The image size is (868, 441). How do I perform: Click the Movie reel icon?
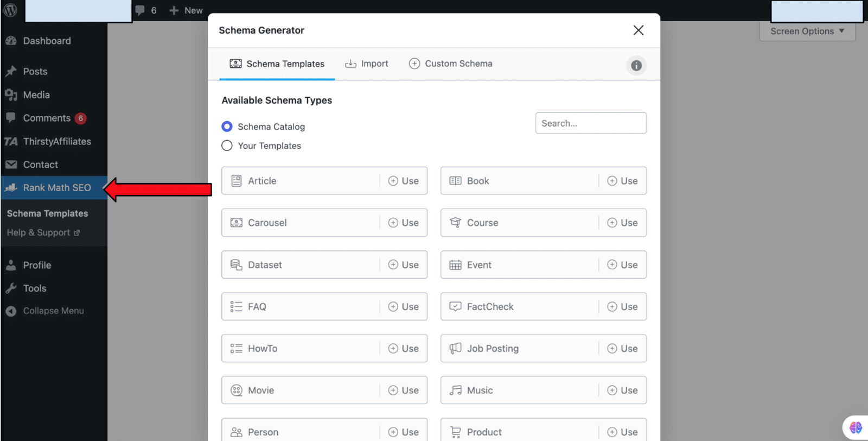tap(237, 390)
